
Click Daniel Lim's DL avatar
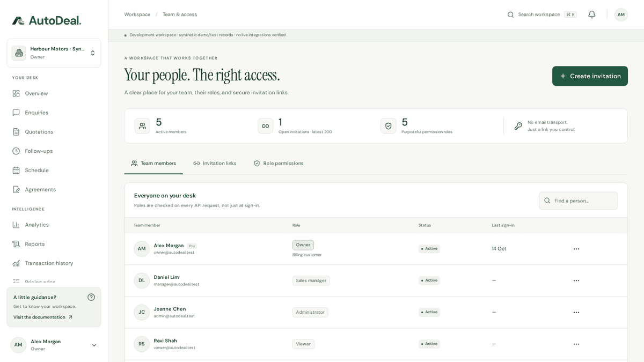pos(142,280)
